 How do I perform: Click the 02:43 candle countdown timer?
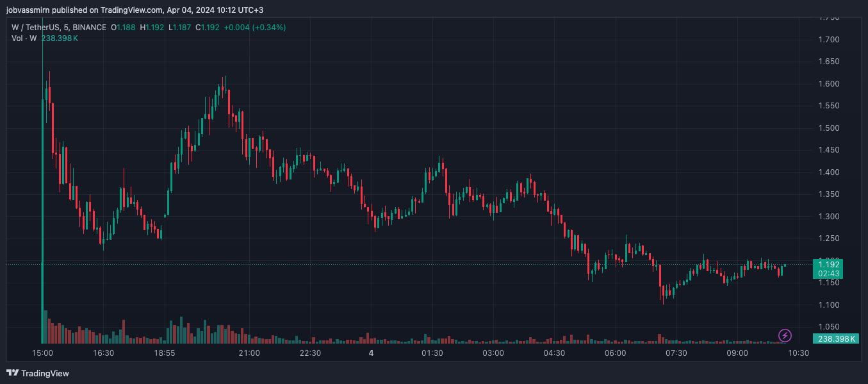coord(829,274)
